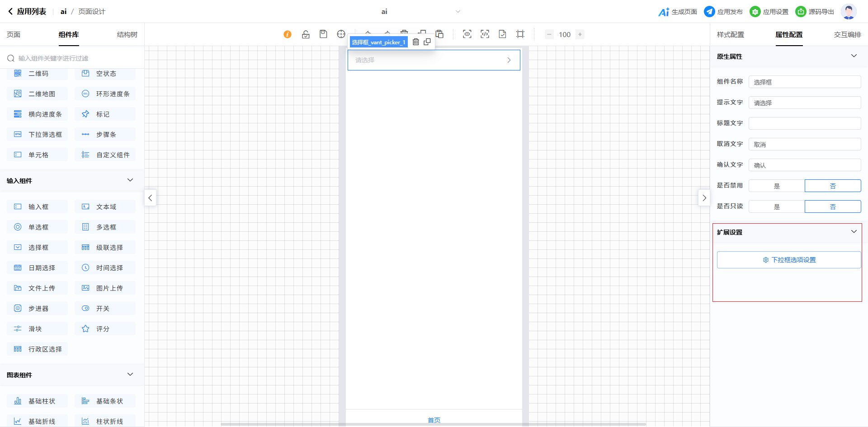Duplicate the selected picker component
This screenshot has width=868, height=427.
click(427, 42)
